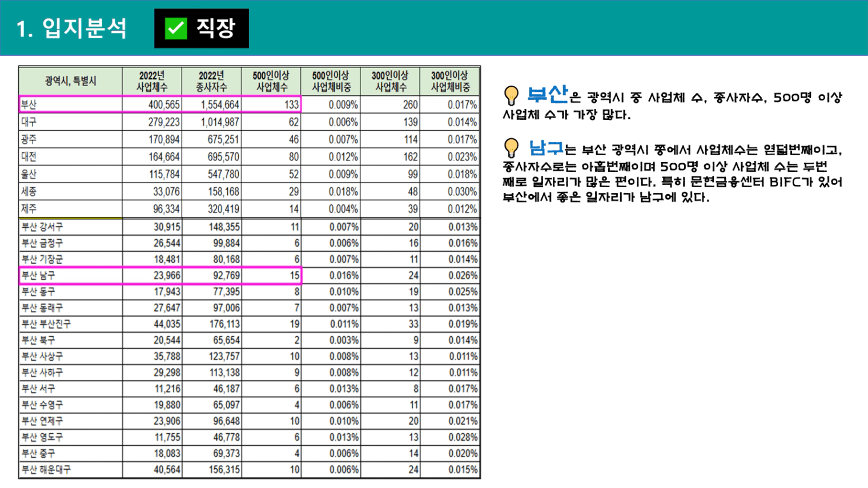The image size is (868, 488).
Task: Select the 부산 강서구 row label
Action: [42, 227]
